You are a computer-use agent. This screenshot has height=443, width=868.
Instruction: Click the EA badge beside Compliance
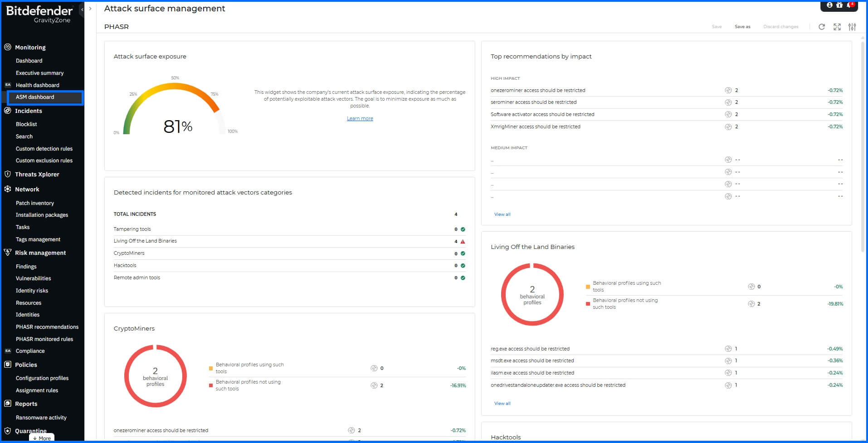tap(8, 351)
